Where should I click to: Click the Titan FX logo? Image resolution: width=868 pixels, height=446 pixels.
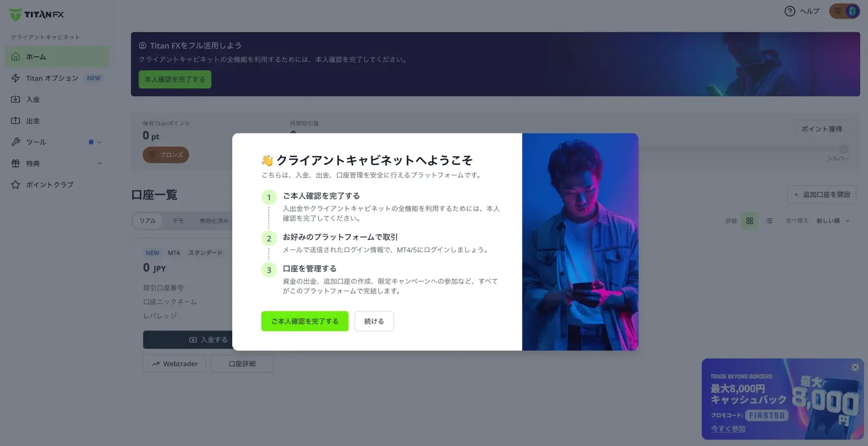coord(36,15)
